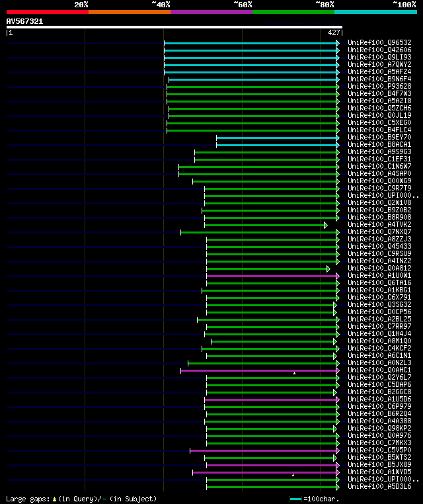The width and height of the screenshot is (423, 504).
Task: Click the arrowhead ending the A4TVK2 alignment
Action: (x=326, y=225)
